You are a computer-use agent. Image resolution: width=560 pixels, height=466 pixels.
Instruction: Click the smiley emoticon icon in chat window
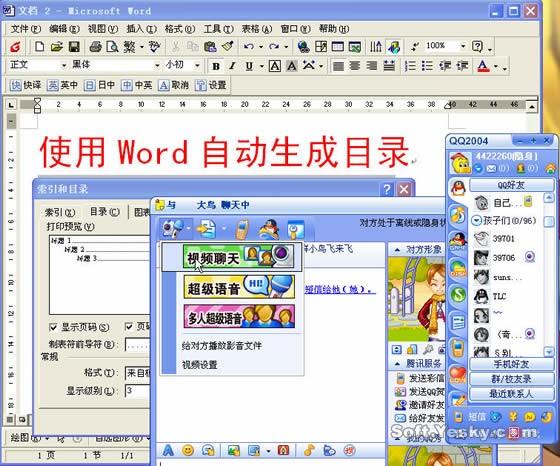188,450
